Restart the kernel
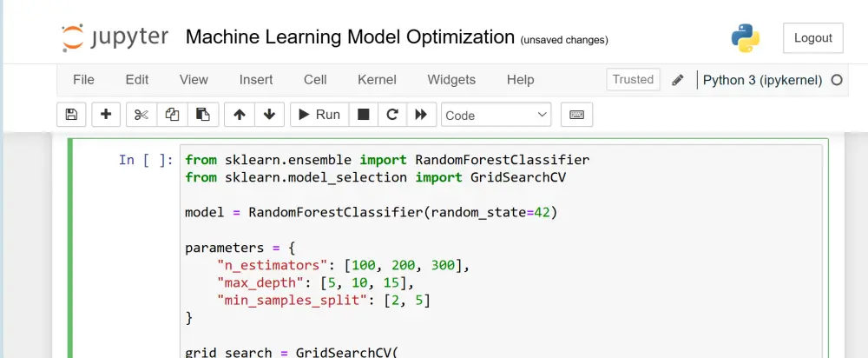This screenshot has width=868, height=358. 392,115
